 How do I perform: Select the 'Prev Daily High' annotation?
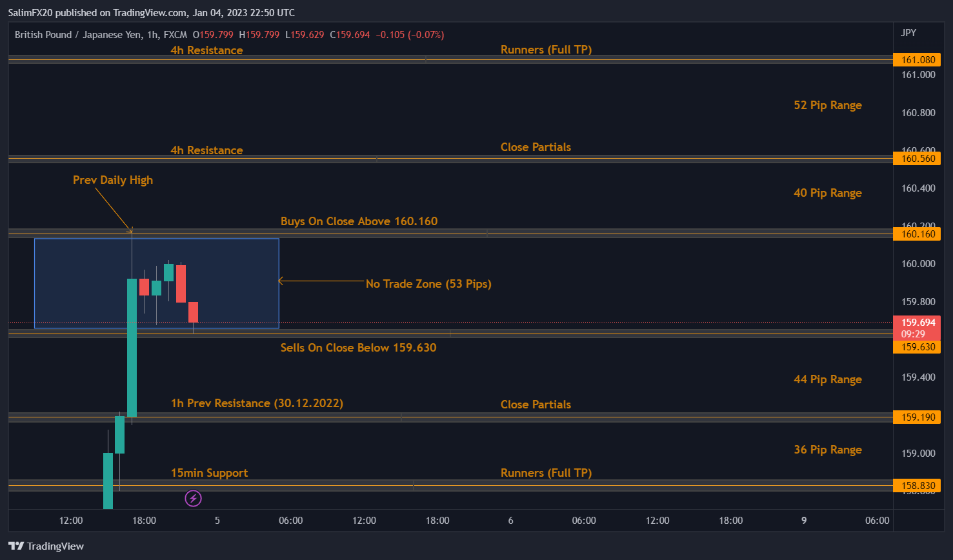(113, 180)
